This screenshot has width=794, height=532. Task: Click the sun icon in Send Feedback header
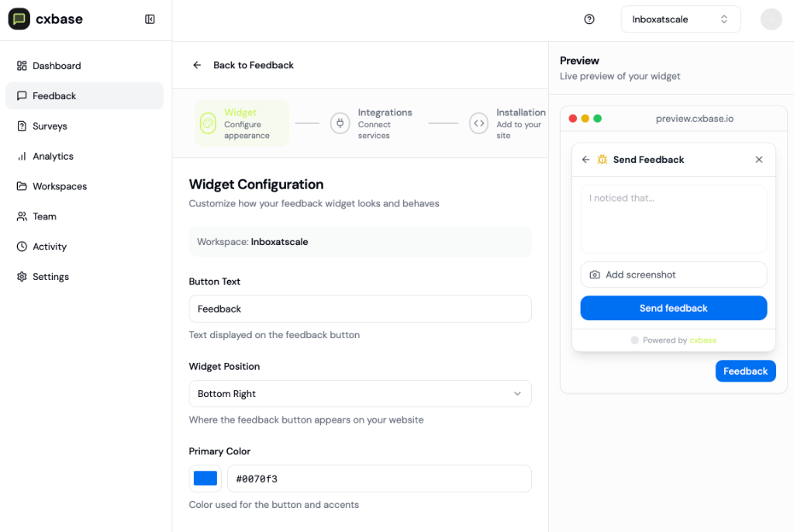click(x=602, y=159)
